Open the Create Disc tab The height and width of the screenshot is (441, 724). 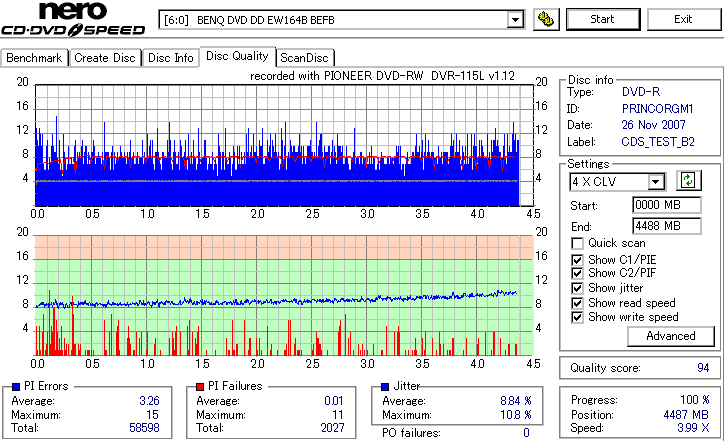pos(105,58)
